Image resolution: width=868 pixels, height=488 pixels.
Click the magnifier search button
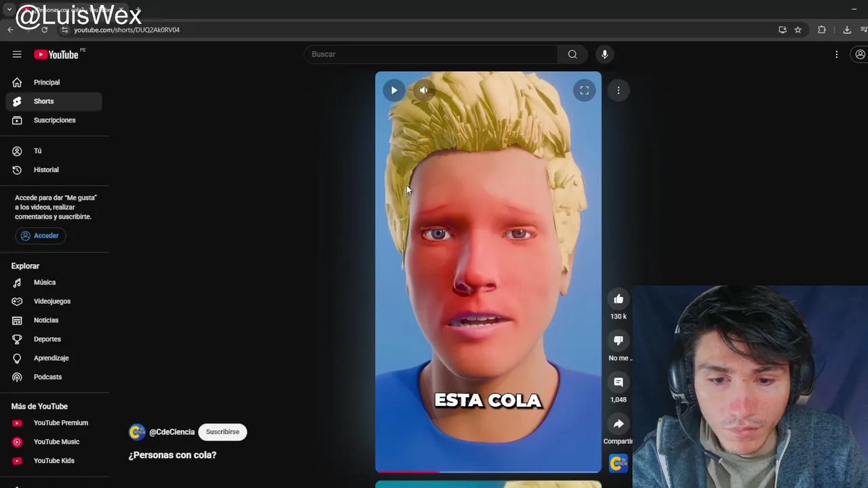click(x=572, y=54)
